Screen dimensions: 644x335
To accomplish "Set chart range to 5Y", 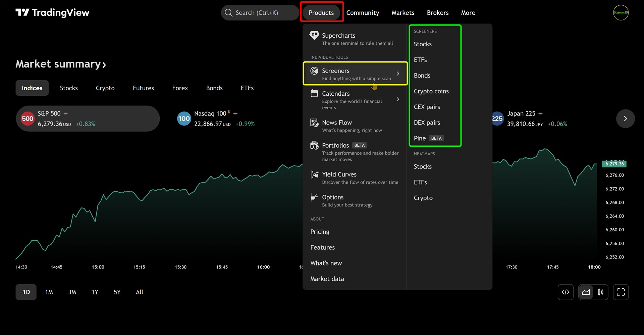I will click(117, 292).
